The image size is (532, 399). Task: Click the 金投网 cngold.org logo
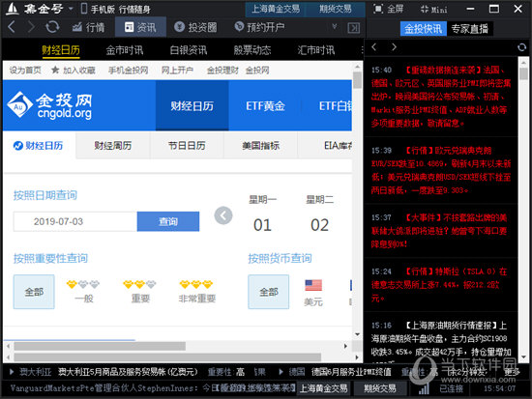[x=49, y=105]
